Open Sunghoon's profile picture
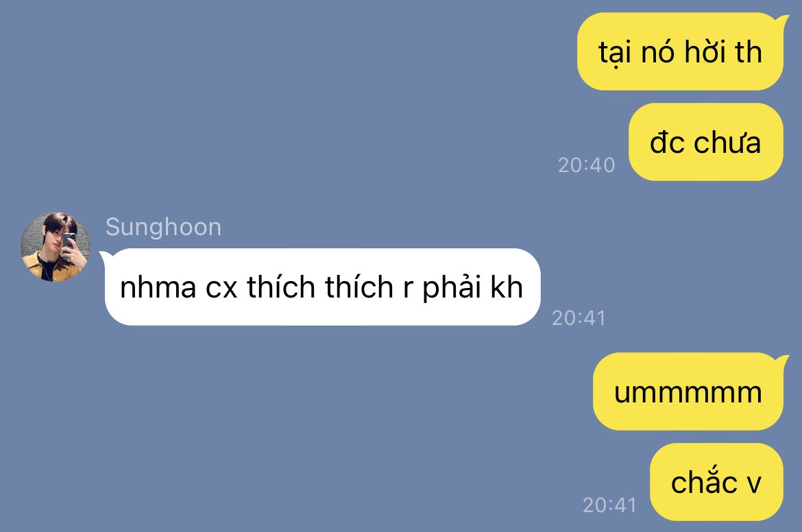Screen dimensions: 802x532 56,247
